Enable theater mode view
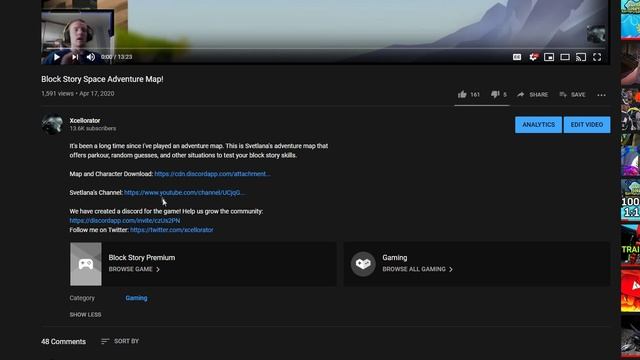Screen dimensions: 640x360 [x=565, y=57]
